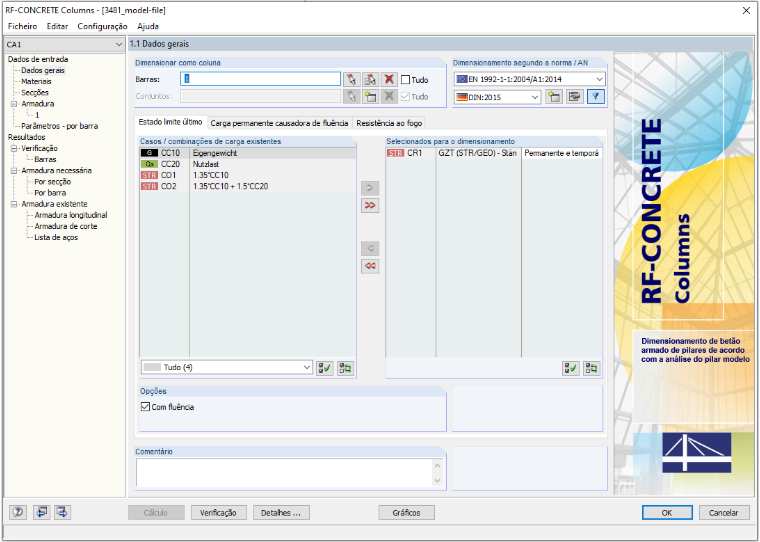The width and height of the screenshot is (760, 542).
Task: Click the second member selection icon next to Barras
Action: click(371, 80)
